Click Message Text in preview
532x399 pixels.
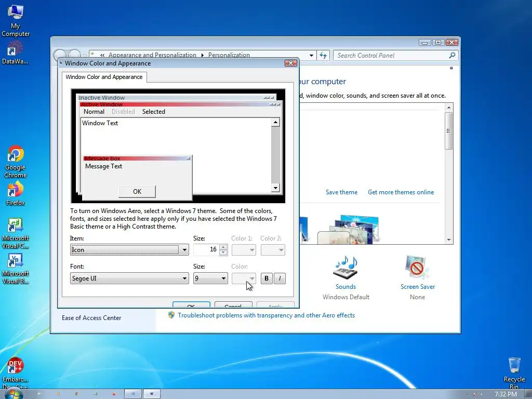click(103, 166)
